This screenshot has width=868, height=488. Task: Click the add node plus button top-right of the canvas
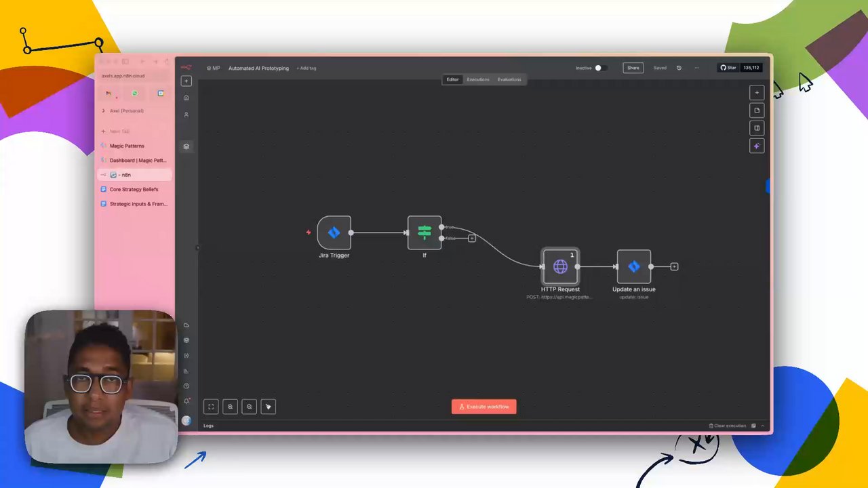pos(757,92)
